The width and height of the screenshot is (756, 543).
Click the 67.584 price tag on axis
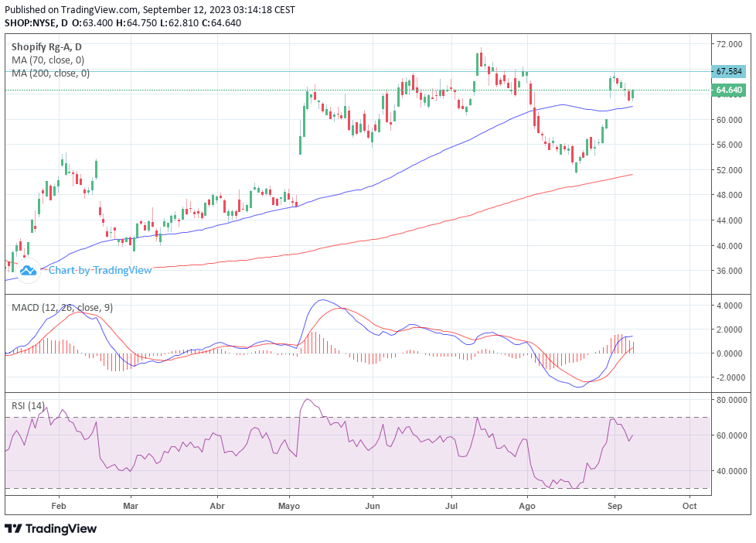(728, 71)
